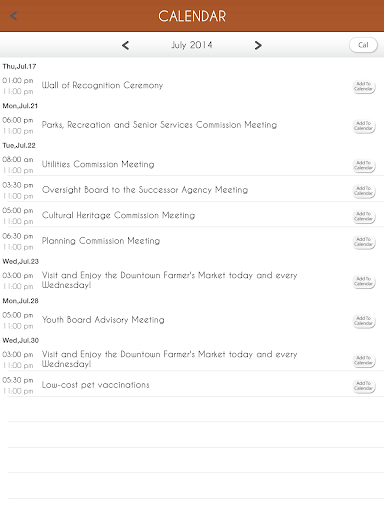Open Low-cost pet vaccinations event

coord(95,385)
